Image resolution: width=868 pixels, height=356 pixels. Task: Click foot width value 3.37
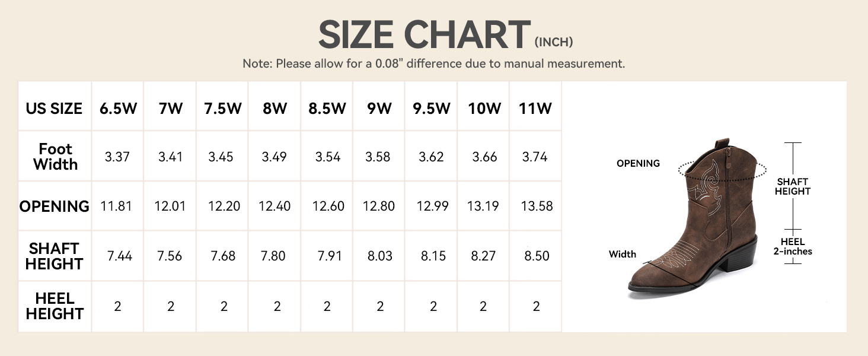[x=117, y=157]
